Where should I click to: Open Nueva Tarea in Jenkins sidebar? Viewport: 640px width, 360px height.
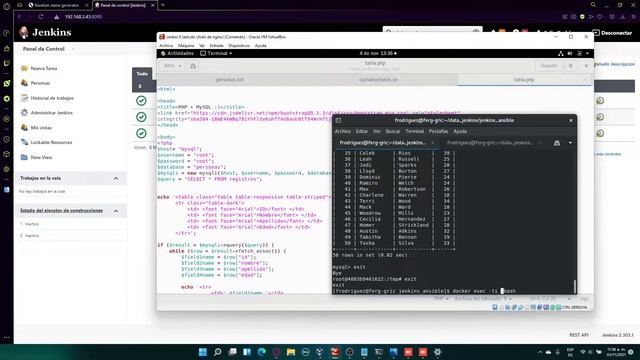(44, 68)
